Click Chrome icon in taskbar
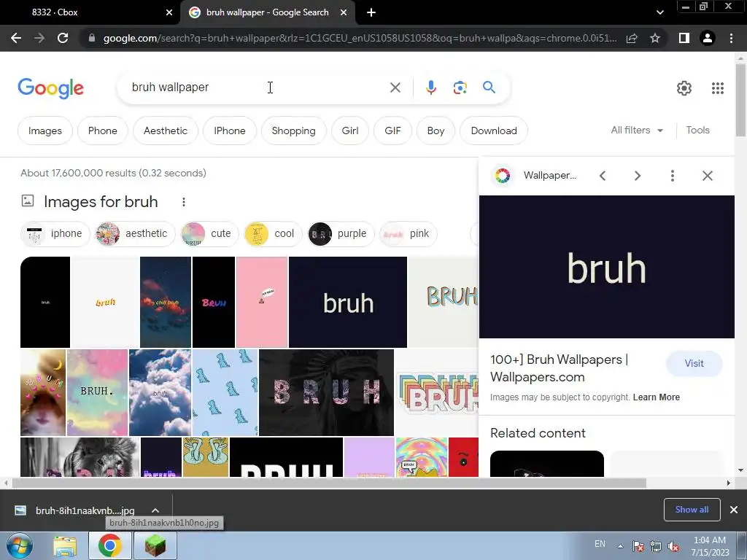 109,546
